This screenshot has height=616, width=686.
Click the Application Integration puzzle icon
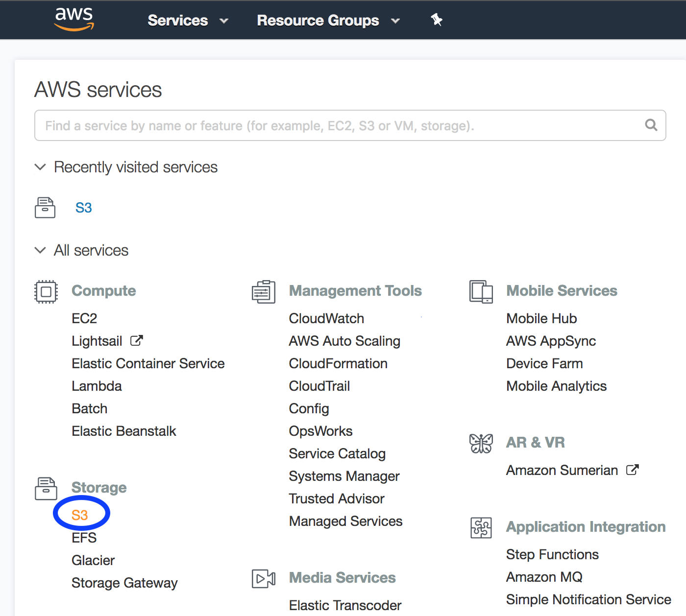[x=481, y=528]
